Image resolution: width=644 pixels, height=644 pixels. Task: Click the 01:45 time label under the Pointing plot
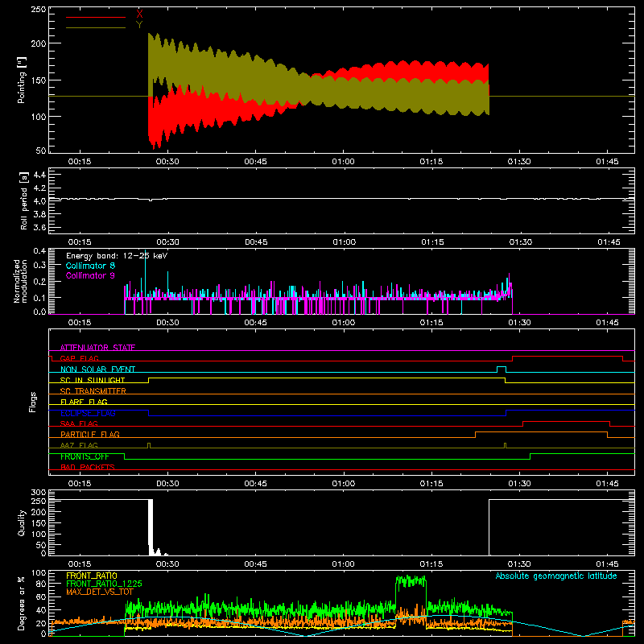(x=607, y=162)
